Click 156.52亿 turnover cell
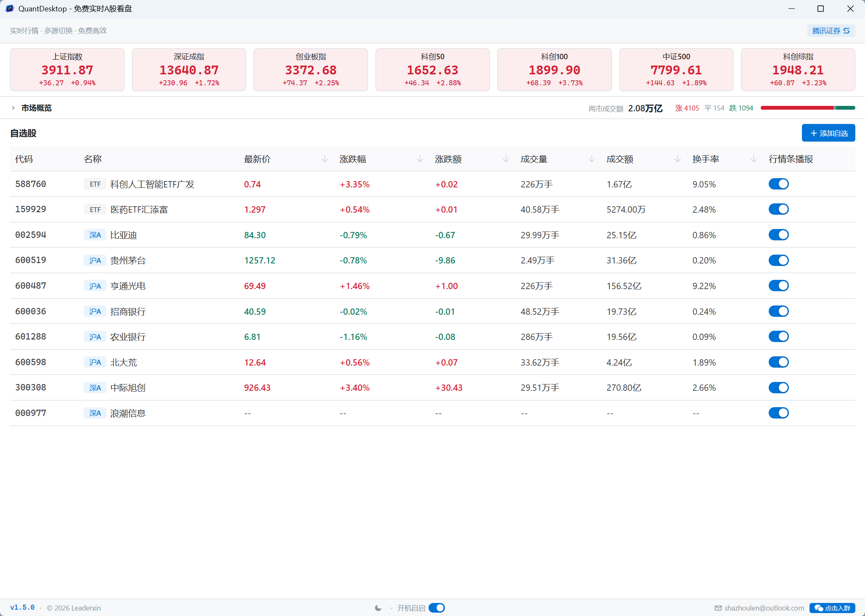Image resolution: width=865 pixels, height=616 pixels. [624, 286]
